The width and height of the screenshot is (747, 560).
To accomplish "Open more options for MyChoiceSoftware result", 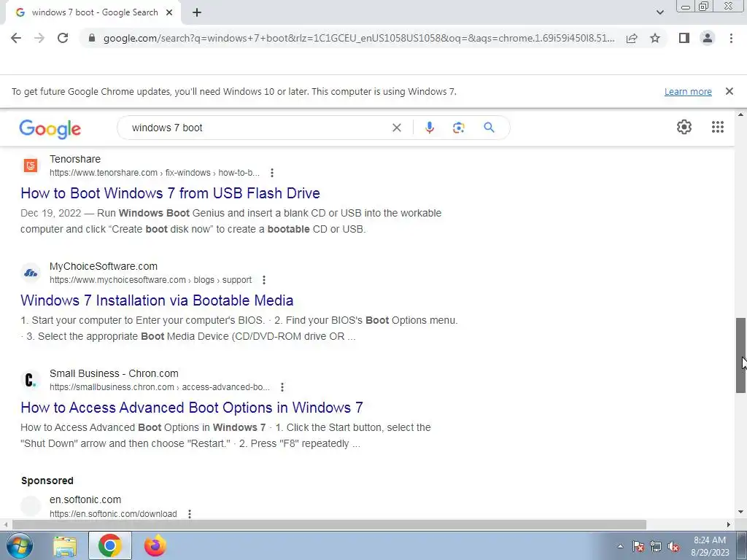I will (x=263, y=280).
